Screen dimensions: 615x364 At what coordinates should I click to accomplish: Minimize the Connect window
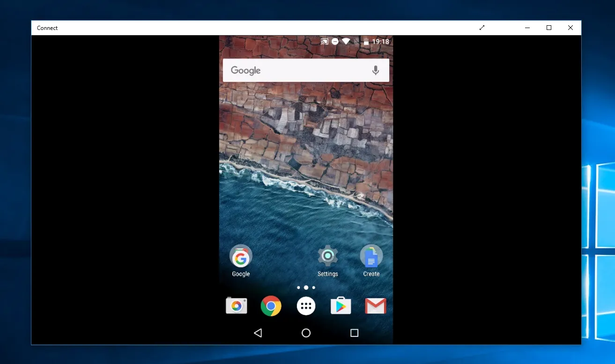pos(527,28)
